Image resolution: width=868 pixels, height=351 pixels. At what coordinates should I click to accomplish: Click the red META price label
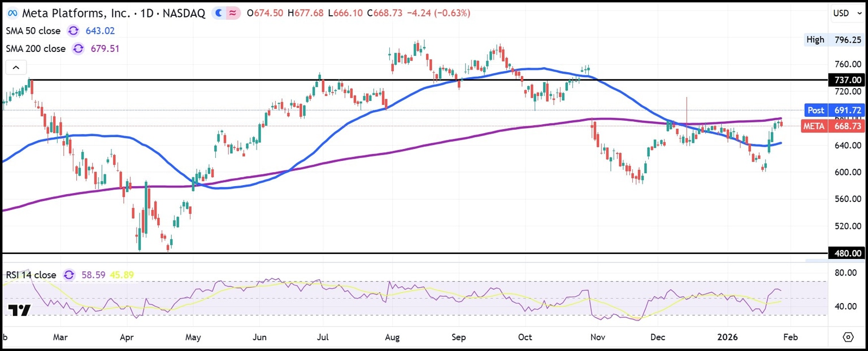[834, 126]
